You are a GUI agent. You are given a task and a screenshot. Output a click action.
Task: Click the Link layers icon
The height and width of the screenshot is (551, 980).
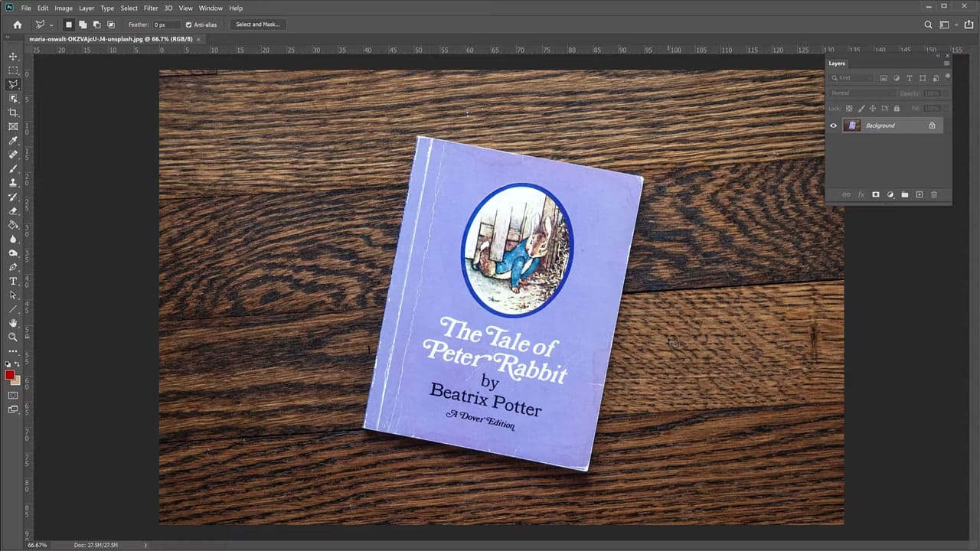coord(846,195)
